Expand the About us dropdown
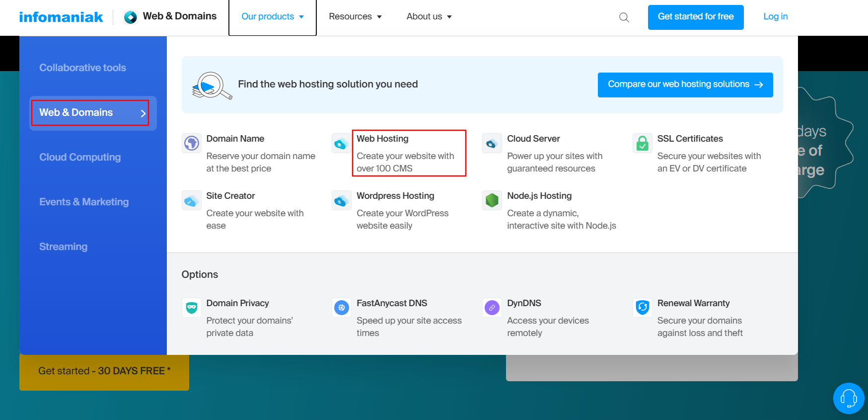The height and width of the screenshot is (420, 868). (430, 17)
